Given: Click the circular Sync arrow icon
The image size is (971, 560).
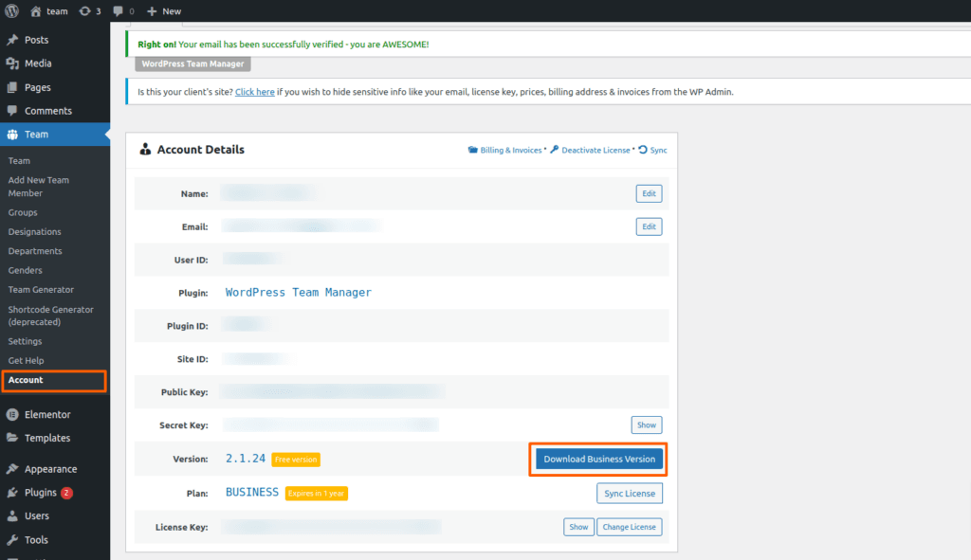Looking at the screenshot, I should [x=643, y=150].
